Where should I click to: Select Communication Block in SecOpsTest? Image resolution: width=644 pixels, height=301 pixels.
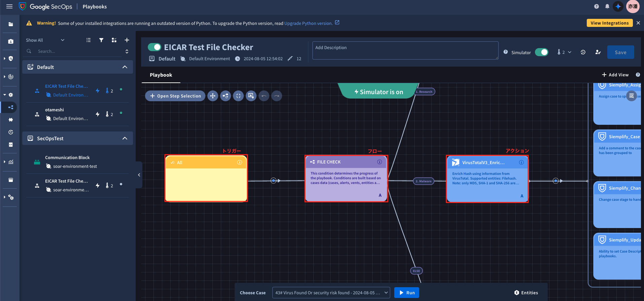click(x=77, y=162)
